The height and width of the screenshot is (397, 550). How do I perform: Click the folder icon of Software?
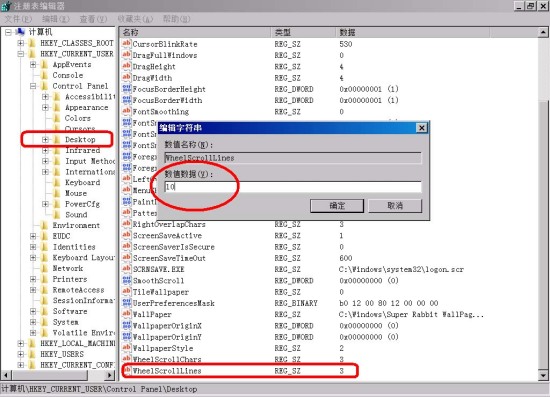click(45, 311)
